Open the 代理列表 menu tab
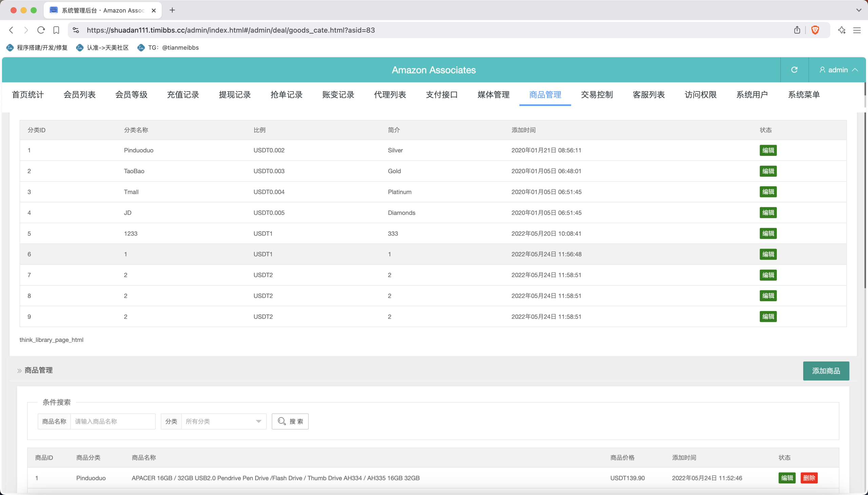This screenshot has width=868, height=495. (390, 95)
